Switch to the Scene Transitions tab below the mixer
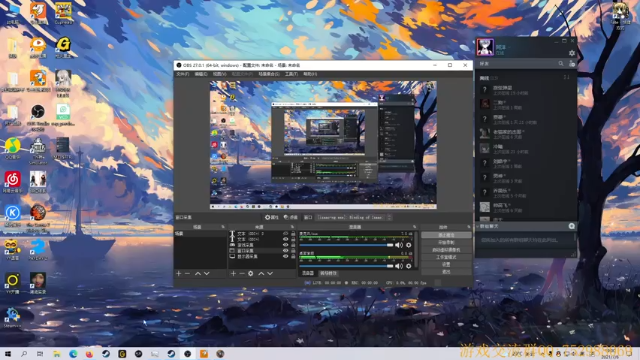Screen dimensions: 640x360 329,273
